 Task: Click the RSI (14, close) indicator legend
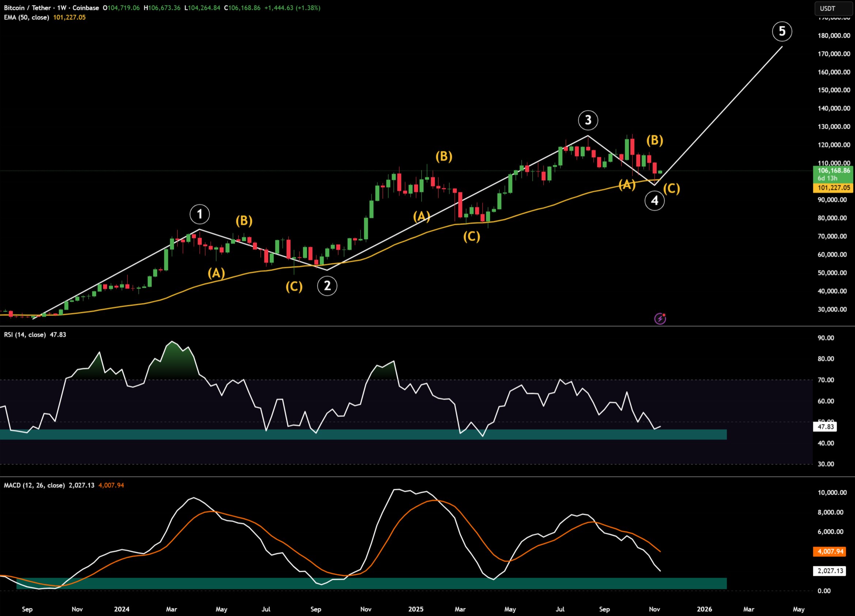(x=25, y=335)
